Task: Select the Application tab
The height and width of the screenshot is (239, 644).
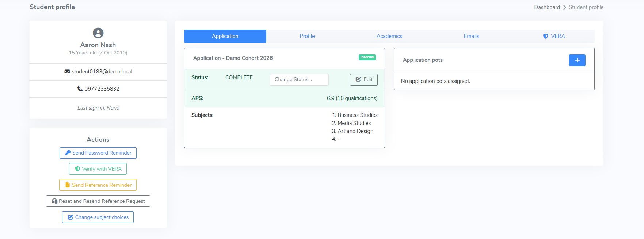Action: [x=225, y=36]
